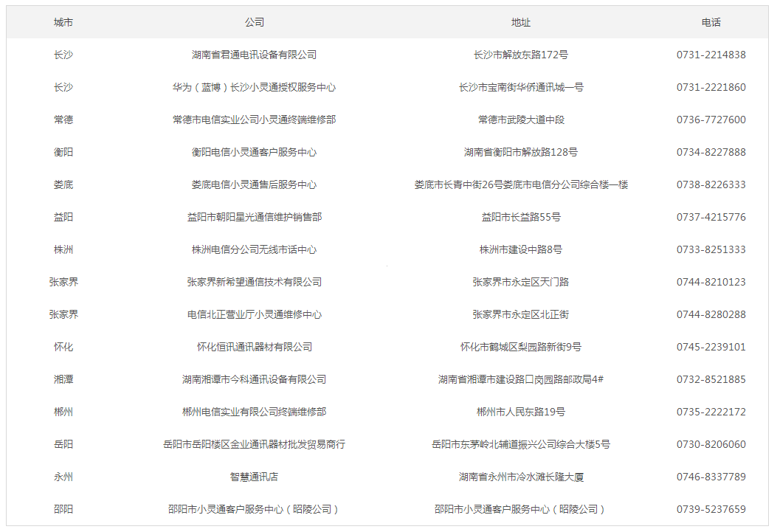Click the 岳阳 city cell
Image resolution: width=777 pixels, height=532 pixels.
[x=63, y=444]
